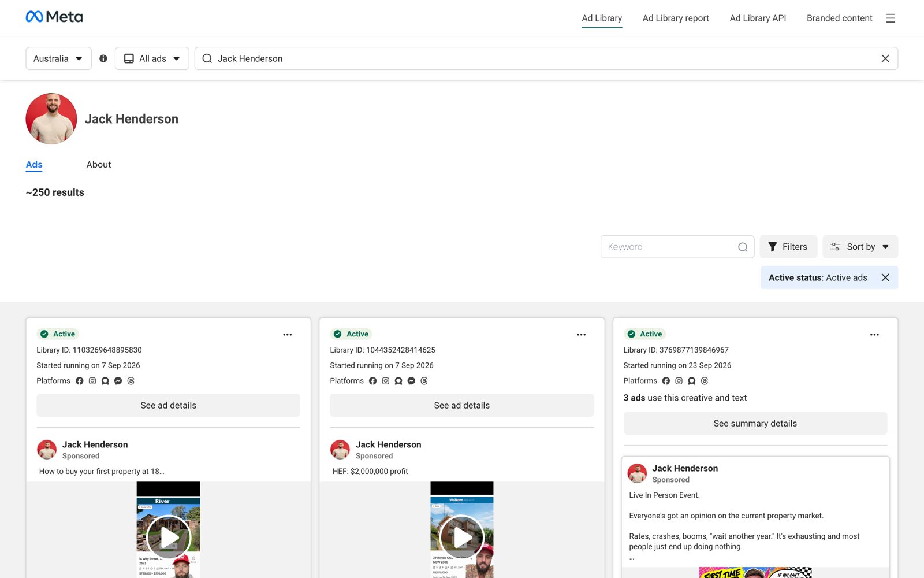Click the '~250 results' text

click(x=55, y=192)
